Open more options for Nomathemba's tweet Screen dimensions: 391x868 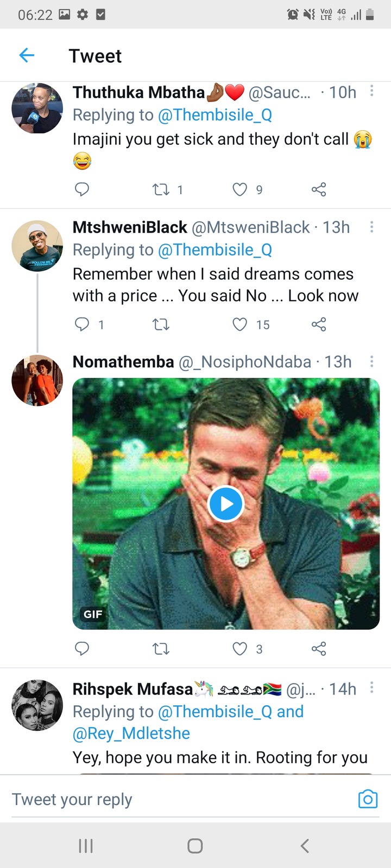[372, 361]
